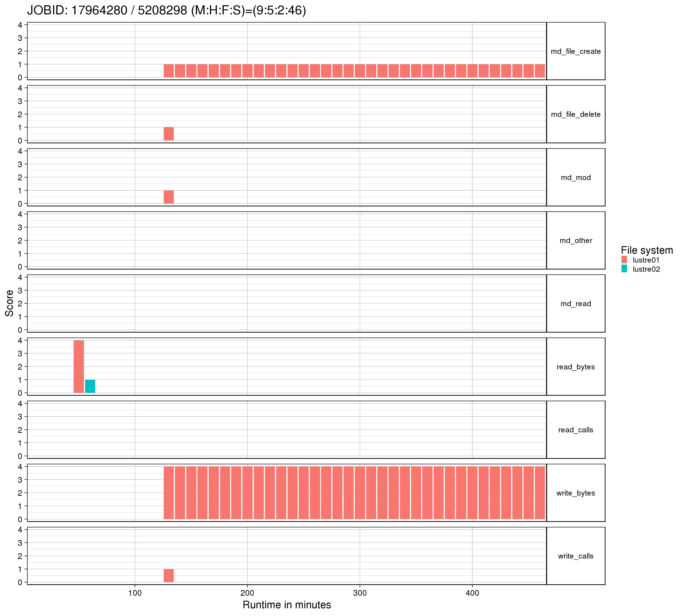The image size is (684, 616).
Task: Click the lustre01 red legend swatch
Action: click(624, 260)
